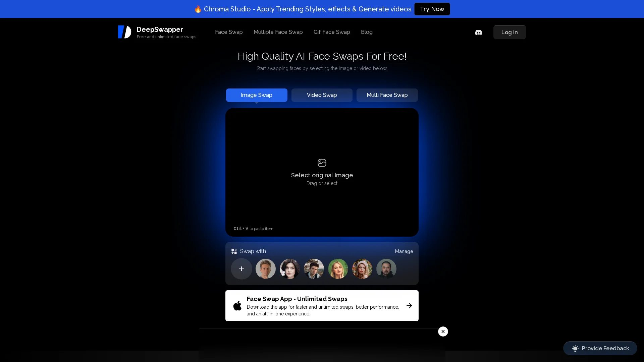
Task: Click the Log in button
Action: [509, 33]
